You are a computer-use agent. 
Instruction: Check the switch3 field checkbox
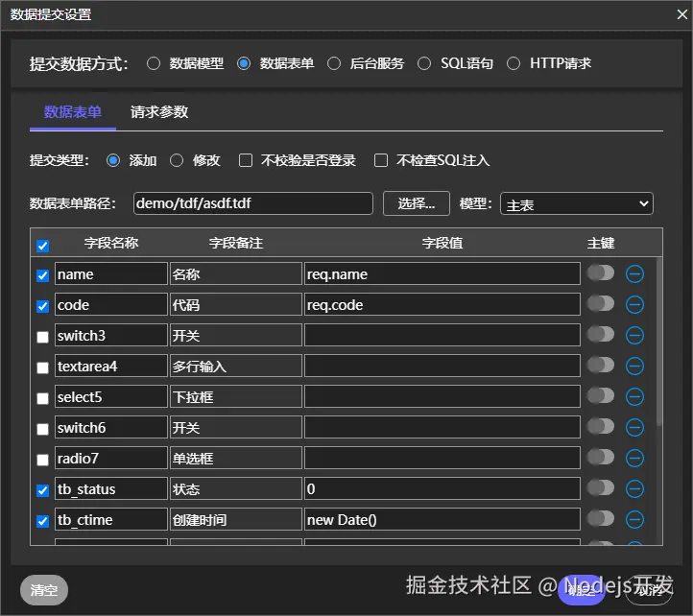tap(42, 337)
